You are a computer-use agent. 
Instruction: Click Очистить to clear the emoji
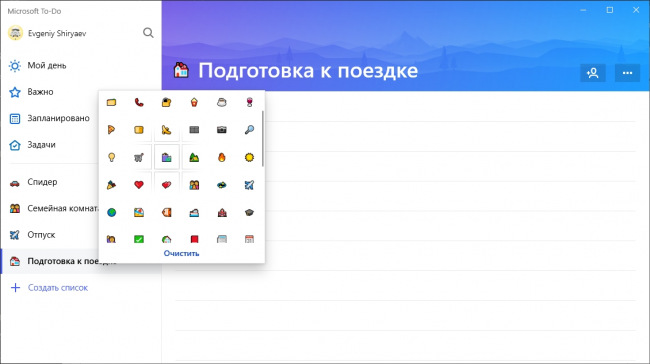[x=181, y=253]
